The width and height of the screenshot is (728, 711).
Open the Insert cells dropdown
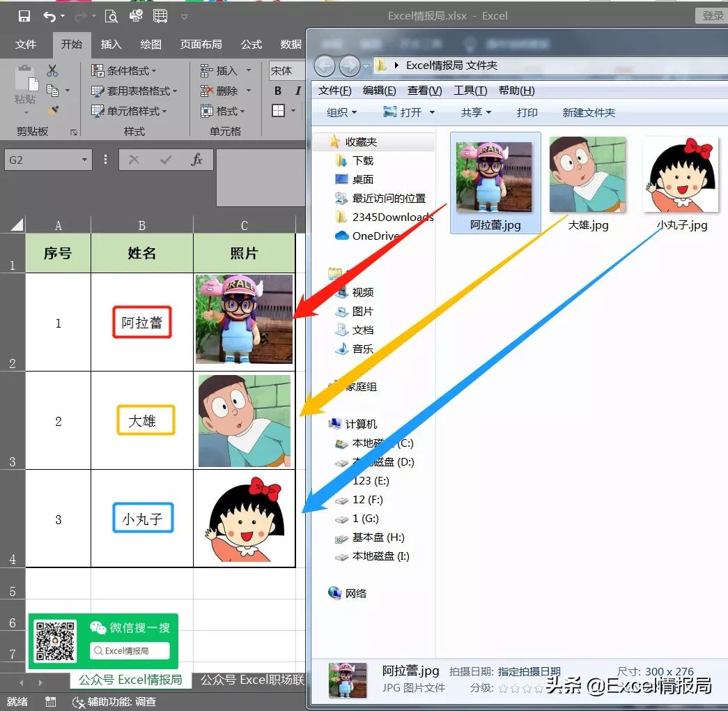click(226, 70)
